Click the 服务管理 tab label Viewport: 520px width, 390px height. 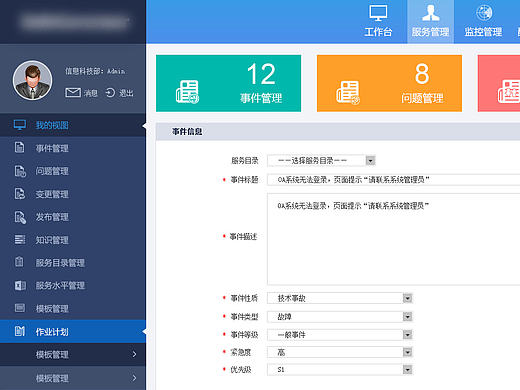pyautogui.click(x=430, y=32)
